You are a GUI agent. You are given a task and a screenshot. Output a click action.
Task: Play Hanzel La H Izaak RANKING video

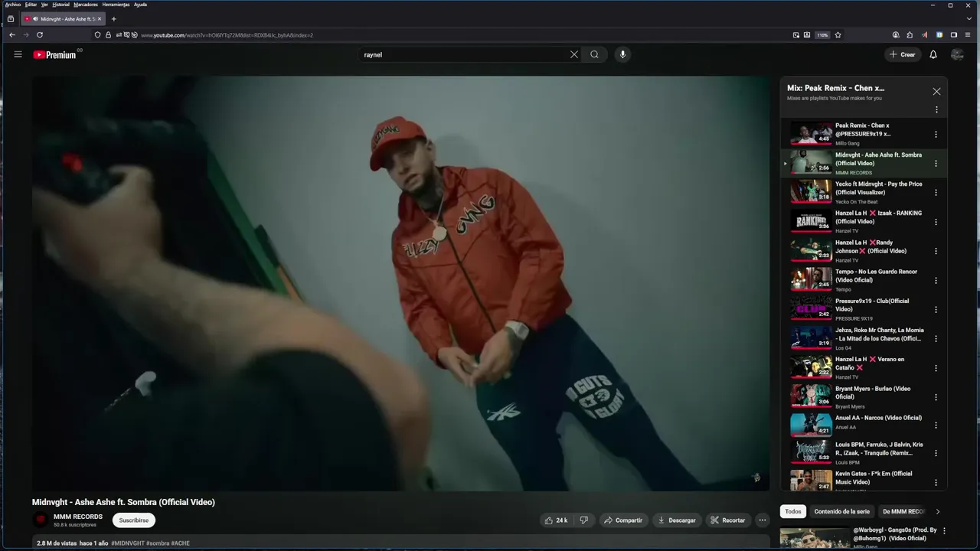[811, 221]
